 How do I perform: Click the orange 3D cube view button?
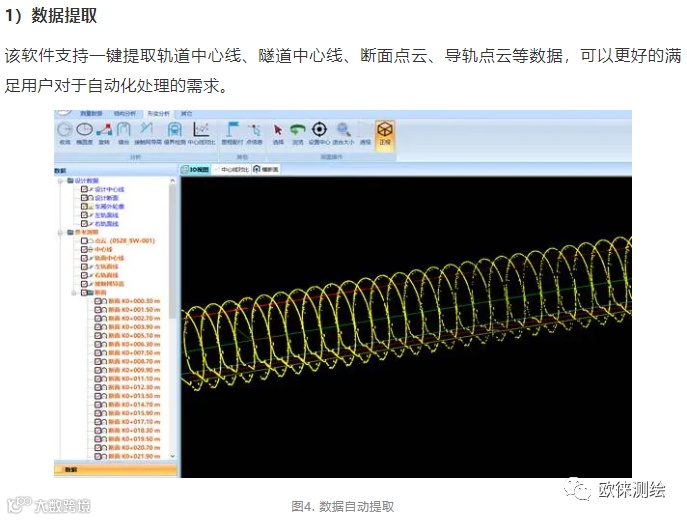point(385,135)
